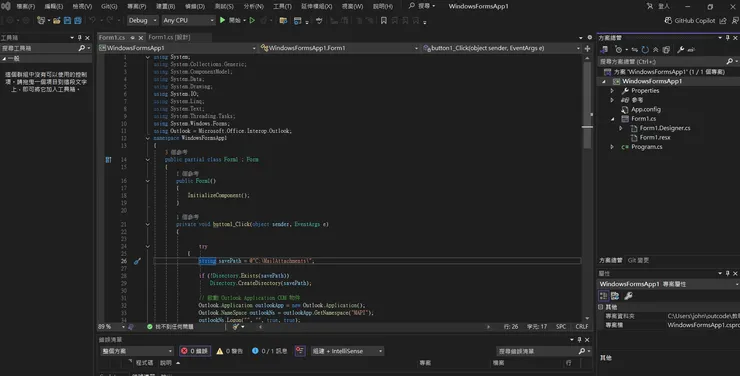Image resolution: width=740 pixels, height=376 pixels.
Task: Open the Error List scope dropdown
Action: coord(137,351)
